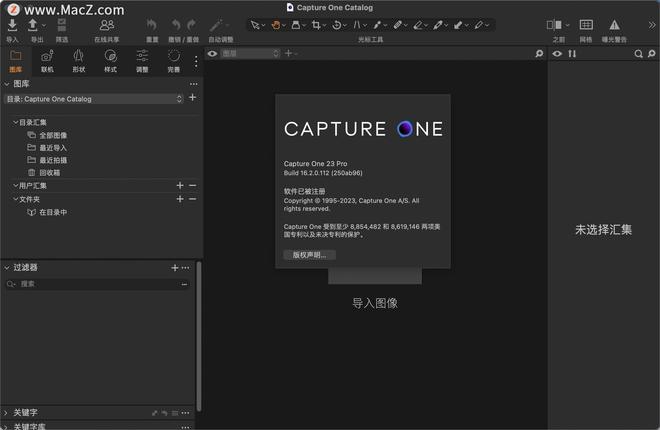Remove a user collection with 用户汇集 minus
Viewport: 660px width, 430px height.
tap(192, 186)
